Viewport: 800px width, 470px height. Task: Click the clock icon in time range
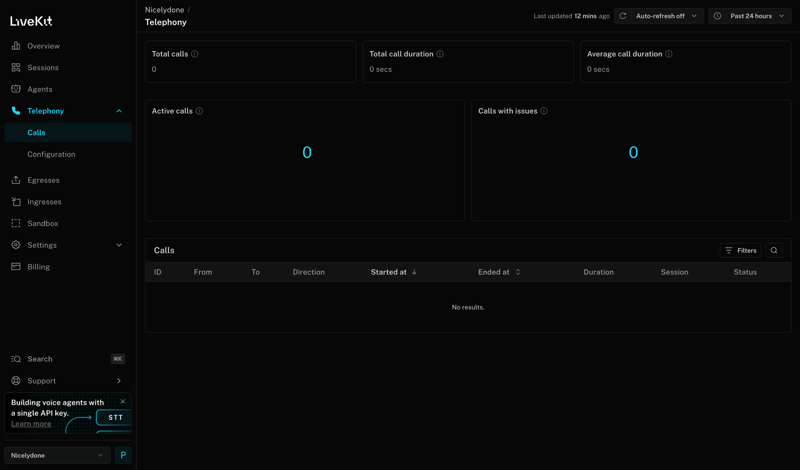pyautogui.click(x=717, y=16)
